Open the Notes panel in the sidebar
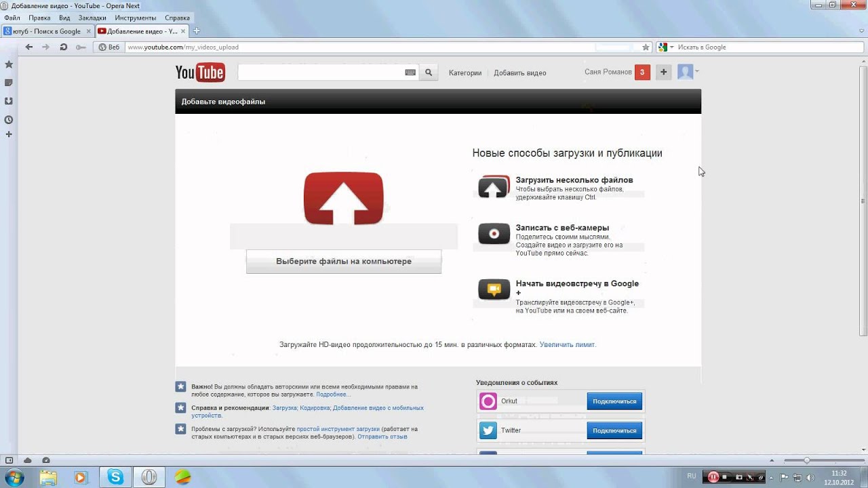 [9, 83]
